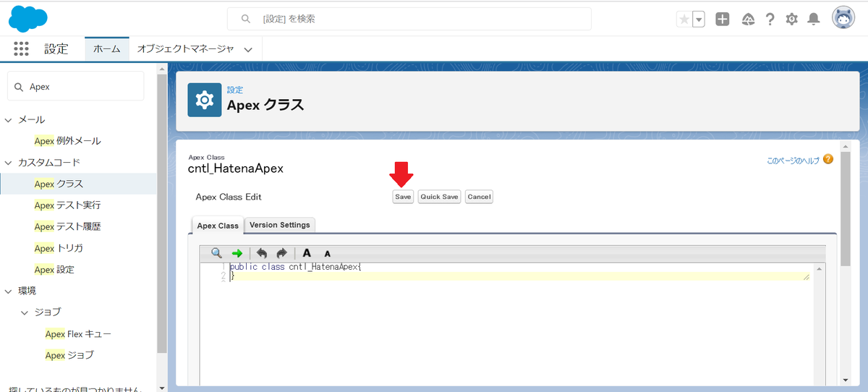Click the editor search magnifier icon

pyautogui.click(x=216, y=253)
